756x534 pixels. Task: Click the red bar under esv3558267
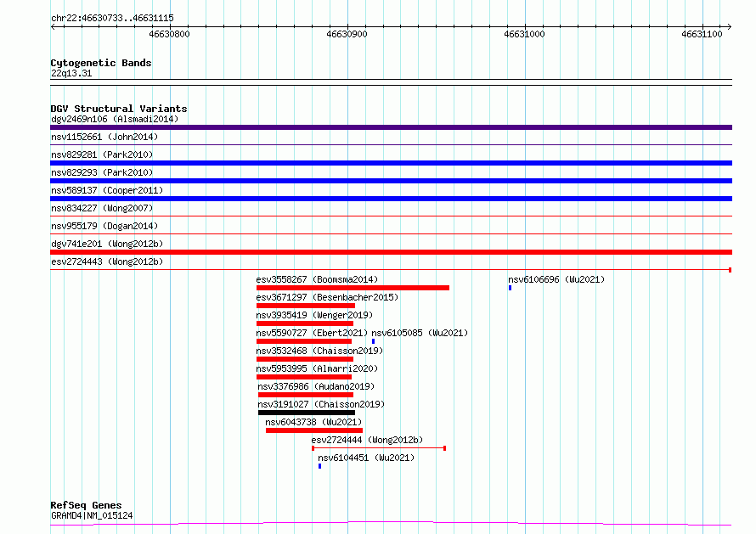pyautogui.click(x=353, y=288)
